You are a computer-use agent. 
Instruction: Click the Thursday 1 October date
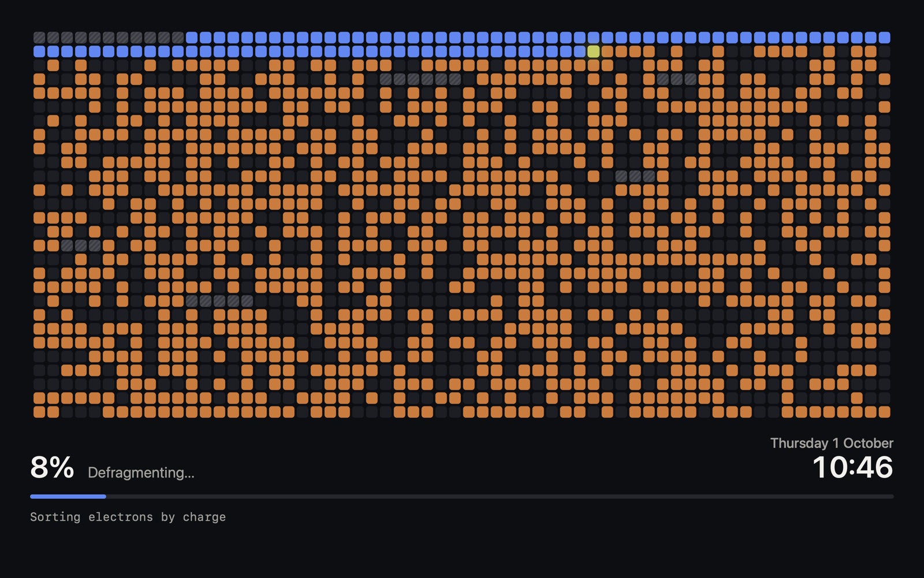832,443
